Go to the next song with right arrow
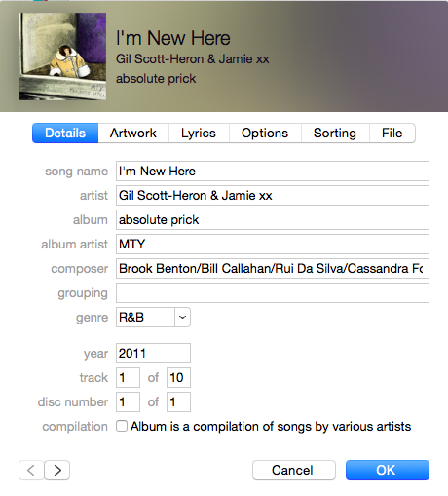 point(57,470)
